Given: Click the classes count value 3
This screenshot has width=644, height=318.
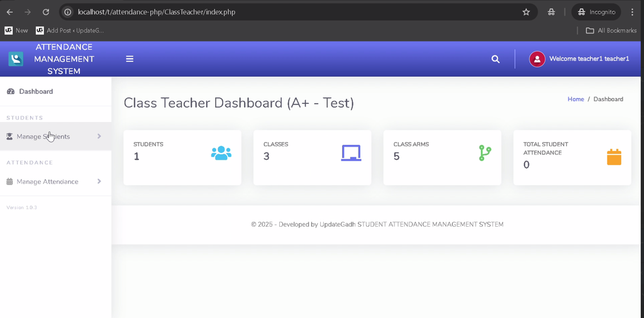Looking at the screenshot, I should pos(266,157).
